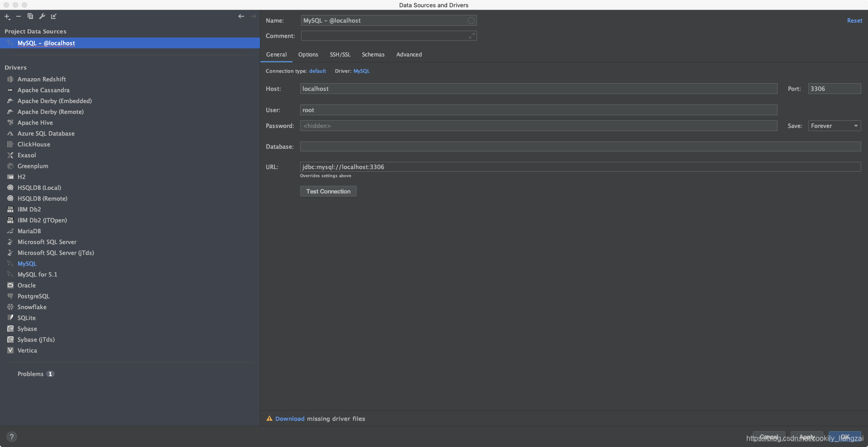Switch to the Options tab
This screenshot has height=447, width=868.
(x=308, y=54)
